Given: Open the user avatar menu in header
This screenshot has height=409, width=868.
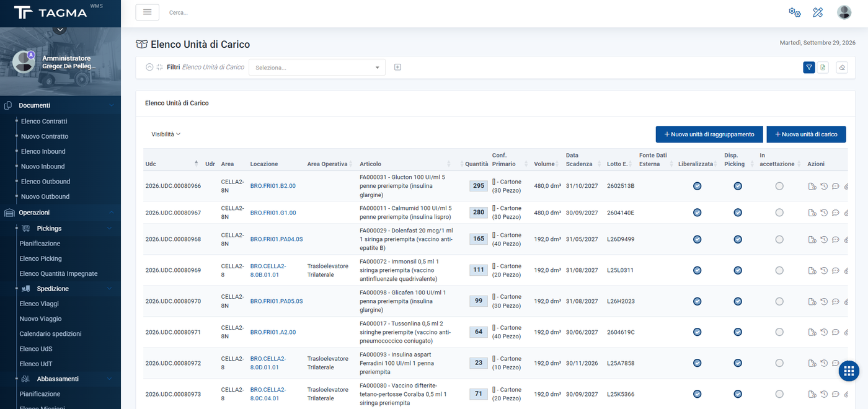Looking at the screenshot, I should [x=844, y=12].
